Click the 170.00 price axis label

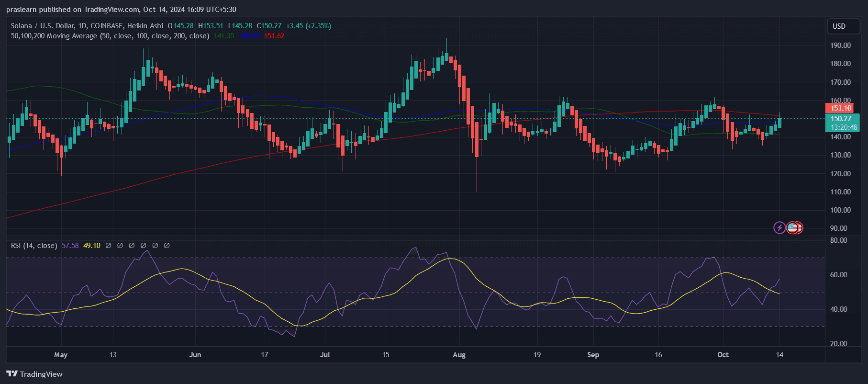coord(841,82)
